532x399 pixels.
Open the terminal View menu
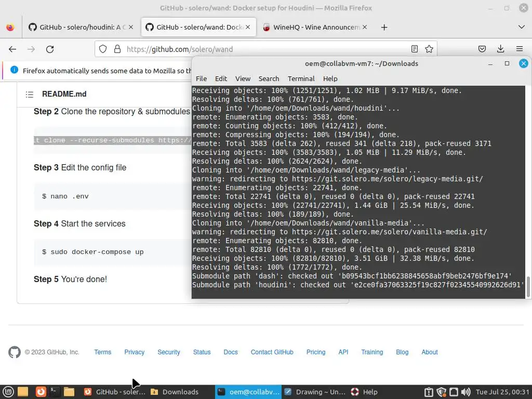coord(243,79)
